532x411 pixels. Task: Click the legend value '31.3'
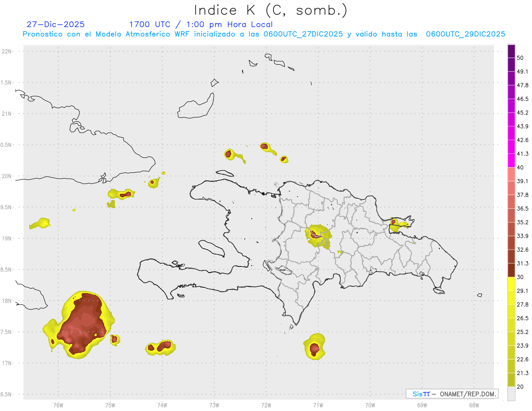[523, 263]
